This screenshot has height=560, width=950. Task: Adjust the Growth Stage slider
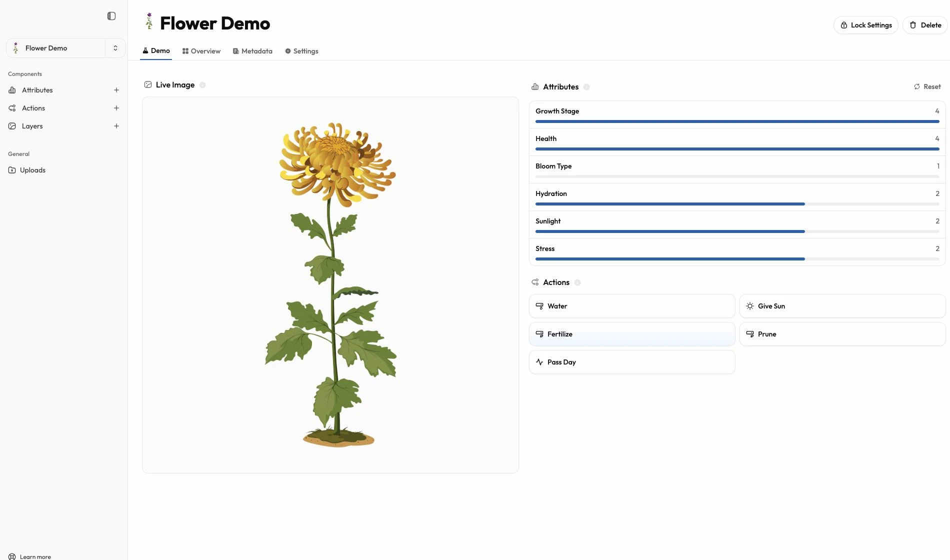[737, 121]
